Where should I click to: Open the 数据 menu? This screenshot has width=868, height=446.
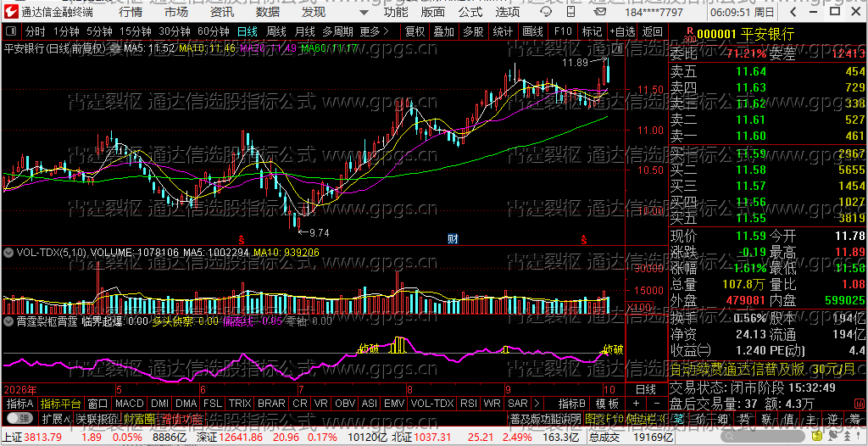pyautogui.click(x=268, y=12)
